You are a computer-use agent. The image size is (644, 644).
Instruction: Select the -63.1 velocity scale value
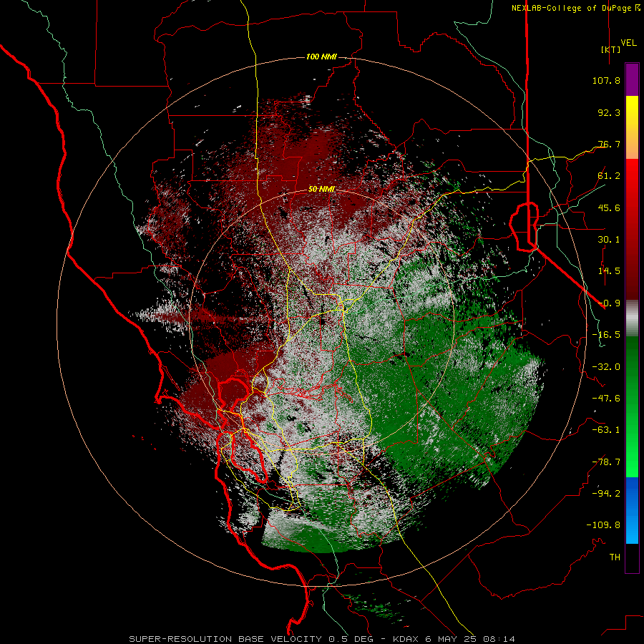point(606,430)
